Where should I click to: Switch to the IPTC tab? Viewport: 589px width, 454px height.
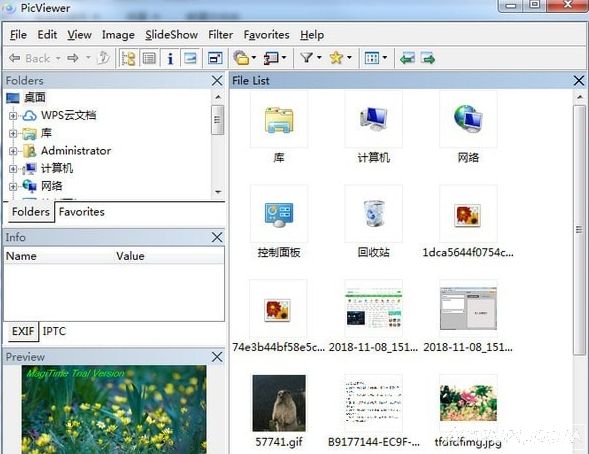(54, 331)
